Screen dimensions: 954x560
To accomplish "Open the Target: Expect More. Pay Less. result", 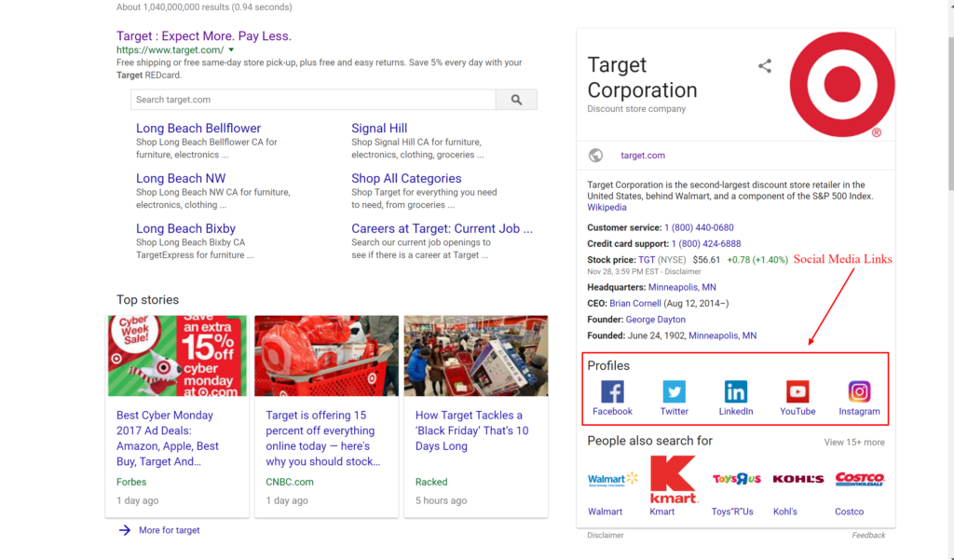I will [x=204, y=36].
